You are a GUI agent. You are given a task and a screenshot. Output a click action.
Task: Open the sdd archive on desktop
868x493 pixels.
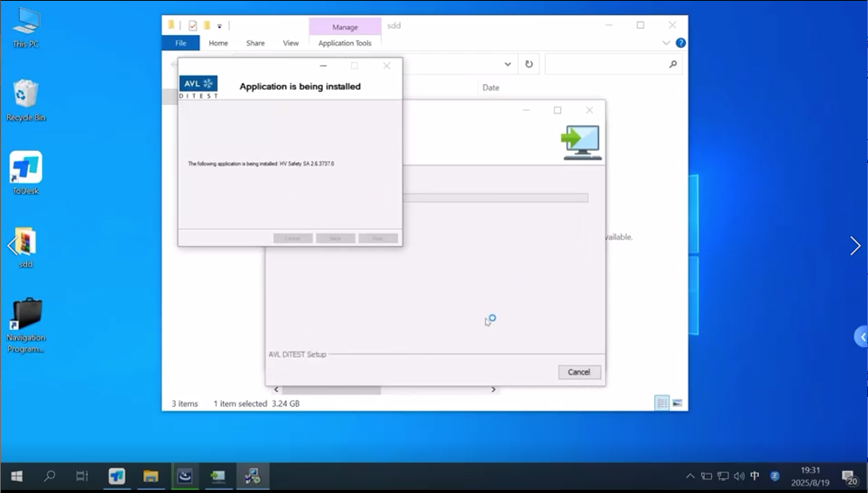(x=25, y=247)
